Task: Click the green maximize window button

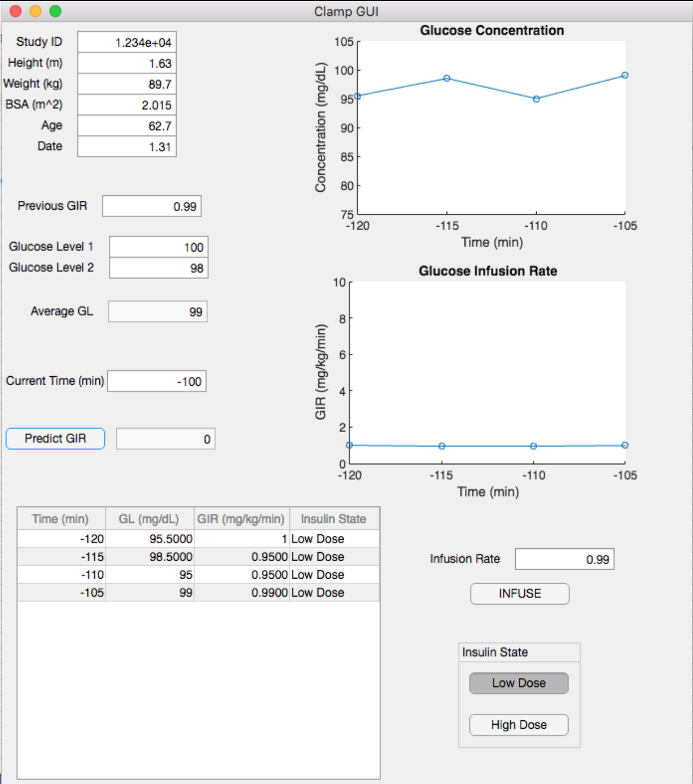Action: tap(55, 11)
